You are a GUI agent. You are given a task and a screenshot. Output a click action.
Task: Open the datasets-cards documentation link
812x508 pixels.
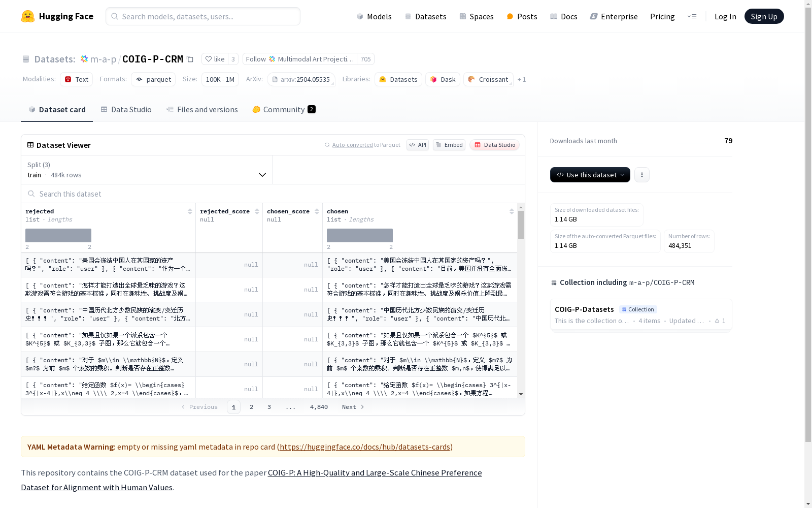pyautogui.click(x=365, y=447)
